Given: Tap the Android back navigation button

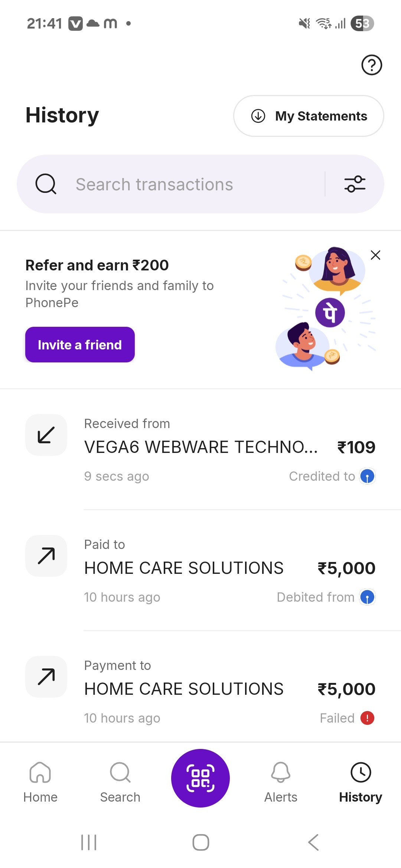Looking at the screenshot, I should pos(313,842).
